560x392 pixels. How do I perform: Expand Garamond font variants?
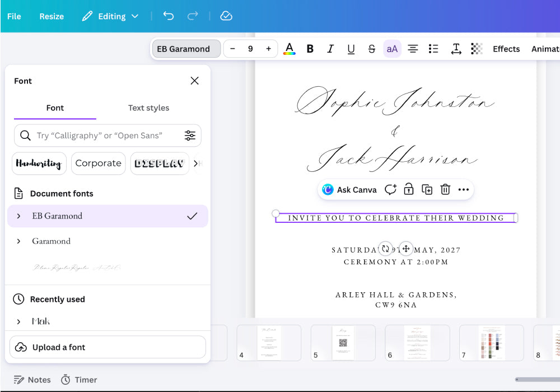pyautogui.click(x=18, y=241)
